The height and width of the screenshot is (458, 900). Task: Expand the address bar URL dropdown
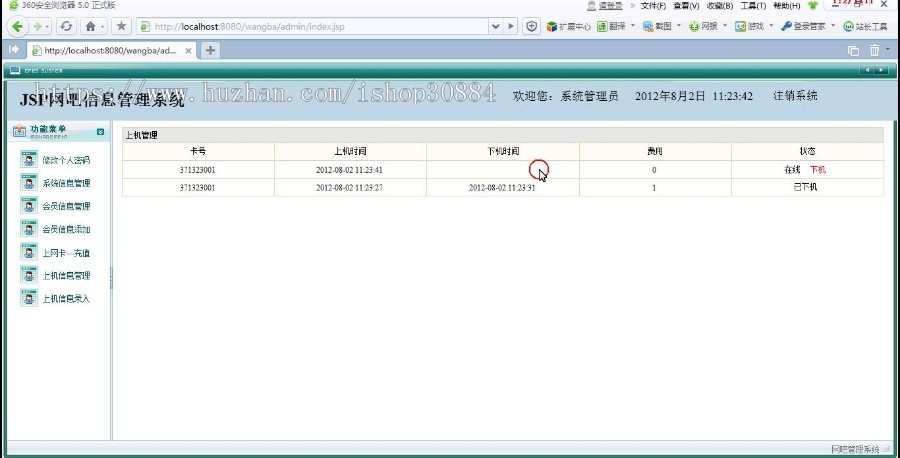(x=495, y=26)
